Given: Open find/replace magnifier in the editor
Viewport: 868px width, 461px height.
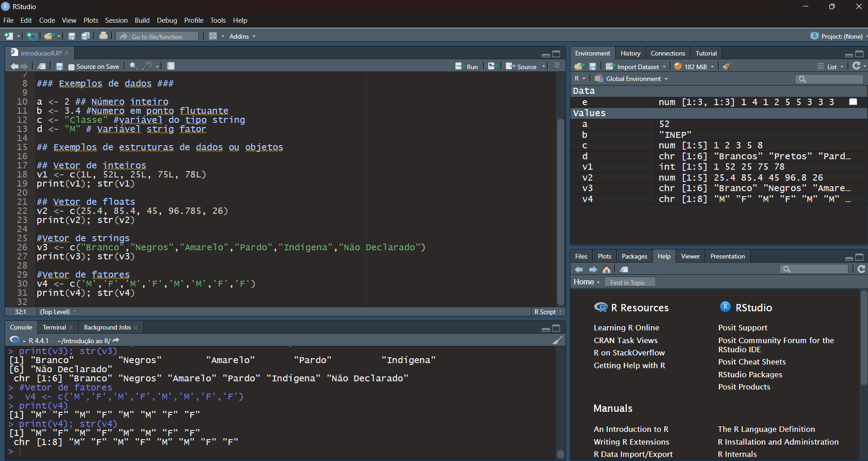Looking at the screenshot, I should click(133, 66).
